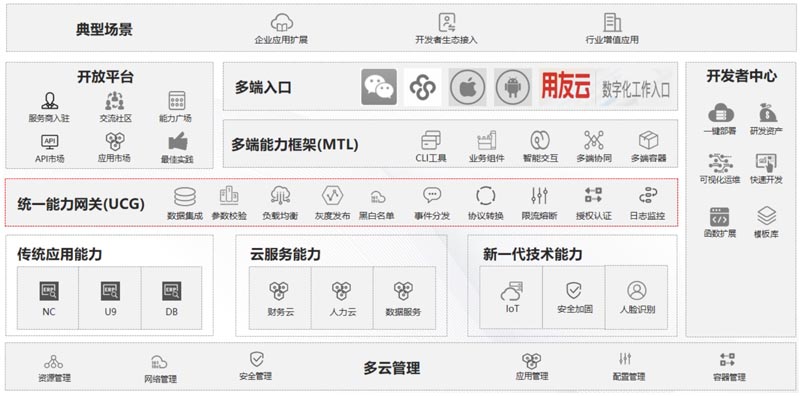Select the 云服务能力 heading
The height and width of the screenshot is (396, 800).
(x=285, y=254)
